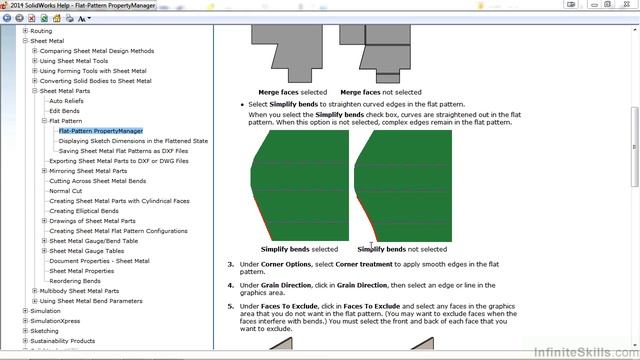Collapse the Sheet Metal node
Screen dimensions: 640x360
tap(25, 41)
